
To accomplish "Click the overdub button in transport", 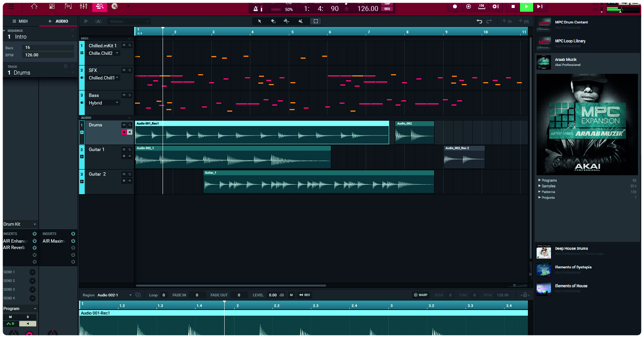I will [x=469, y=6].
